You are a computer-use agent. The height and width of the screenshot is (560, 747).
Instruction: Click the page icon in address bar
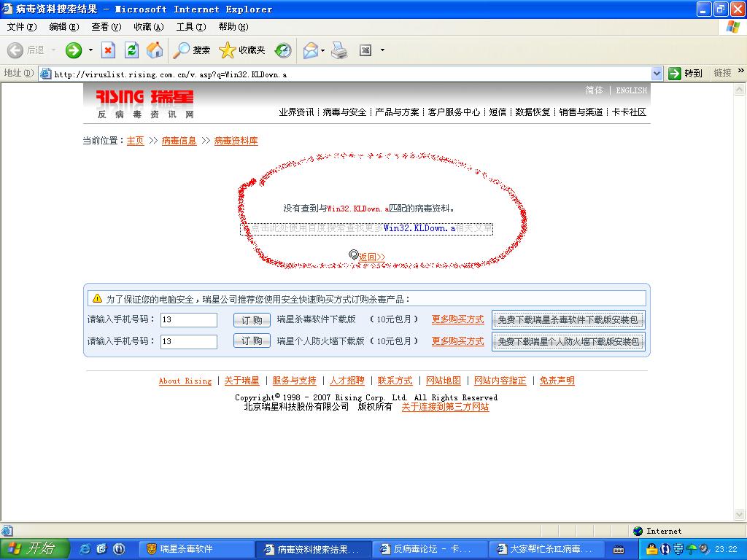click(46, 74)
